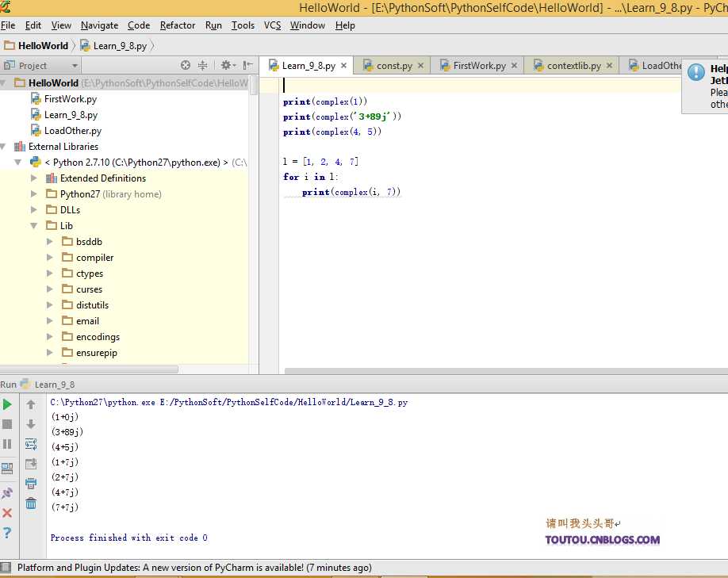
Task: Toggle soft-wrap in the Run console
Action: (31, 444)
